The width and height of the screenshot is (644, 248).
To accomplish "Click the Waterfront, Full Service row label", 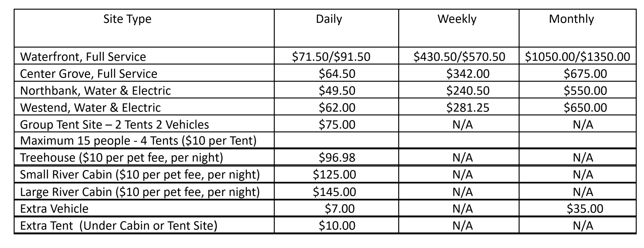I will point(83,57).
